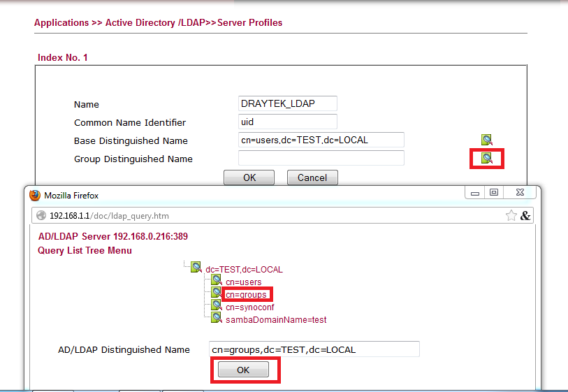The height and width of the screenshot is (392, 568).
Task: Bookmark page with the star icon
Action: pyautogui.click(x=511, y=216)
